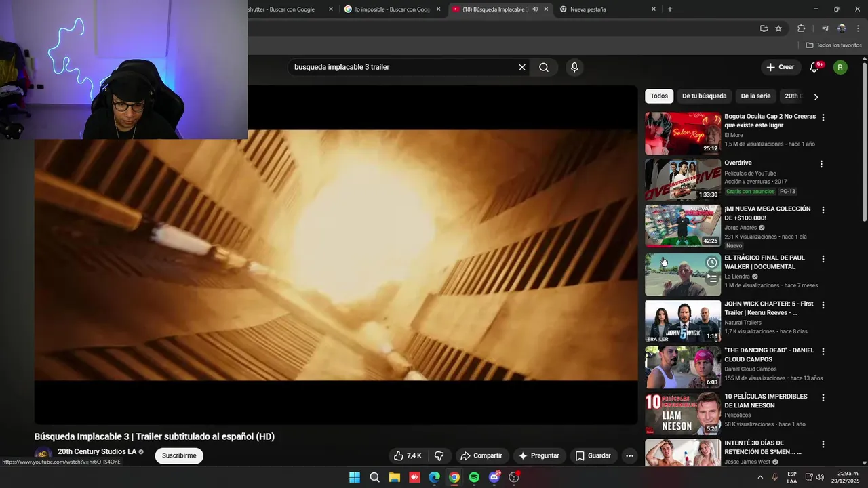Start voice search with the microphone icon
This screenshot has height=488, width=868.
(x=574, y=67)
